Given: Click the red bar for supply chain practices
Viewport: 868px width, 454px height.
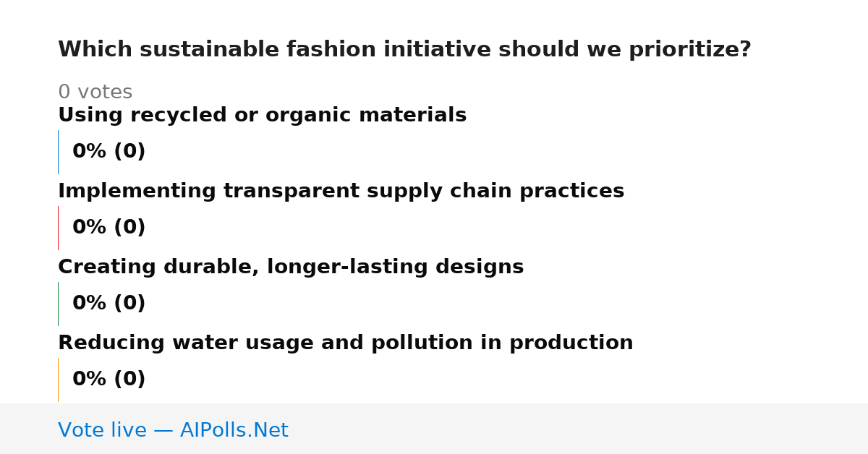Looking at the screenshot, I should [x=58, y=228].
